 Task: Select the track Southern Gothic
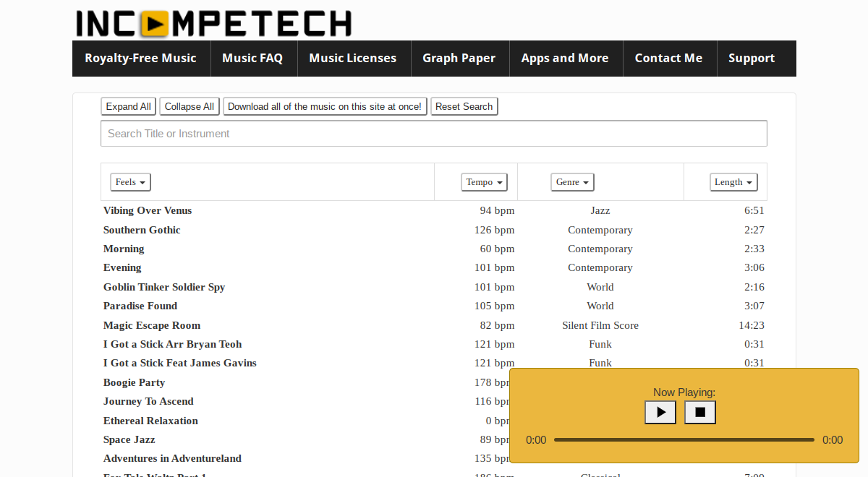[142, 230]
